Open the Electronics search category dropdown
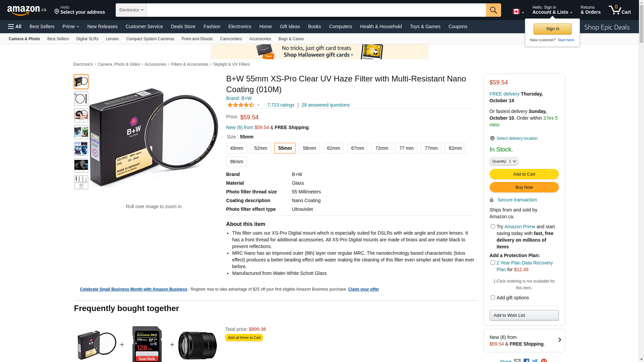The height and width of the screenshot is (362, 644). (131, 10)
